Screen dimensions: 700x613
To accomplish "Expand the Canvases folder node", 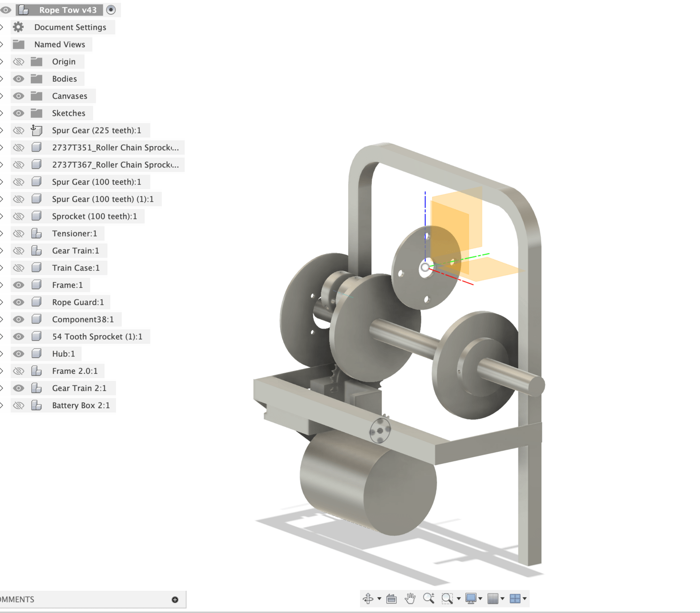I will tap(2, 96).
